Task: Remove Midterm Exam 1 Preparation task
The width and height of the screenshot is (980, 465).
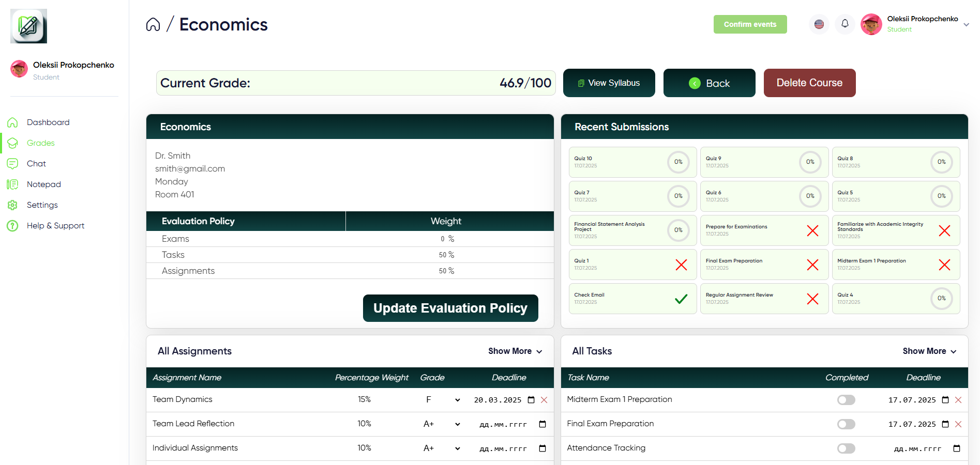Action: tap(958, 400)
